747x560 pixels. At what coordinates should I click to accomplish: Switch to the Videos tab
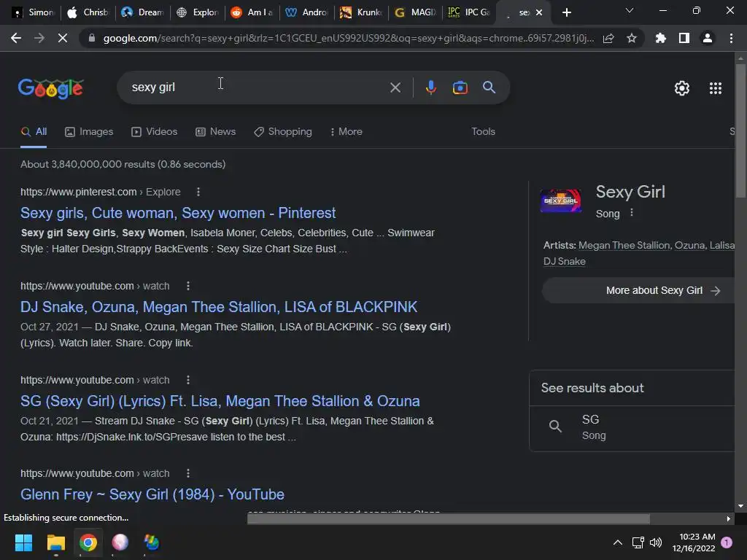[x=155, y=132]
